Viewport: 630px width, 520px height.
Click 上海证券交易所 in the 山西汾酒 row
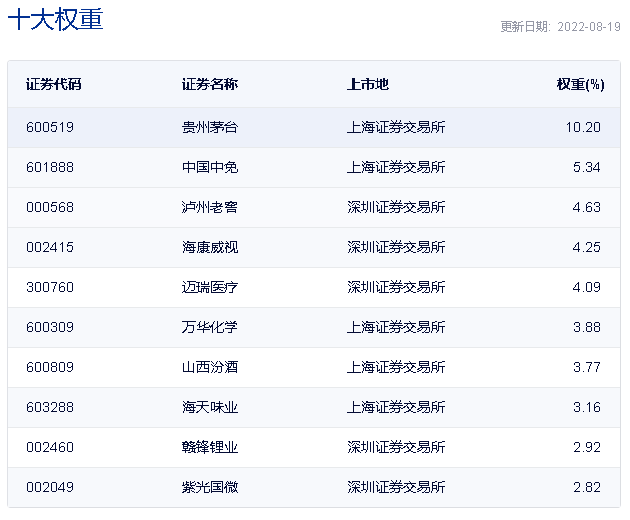coord(396,367)
